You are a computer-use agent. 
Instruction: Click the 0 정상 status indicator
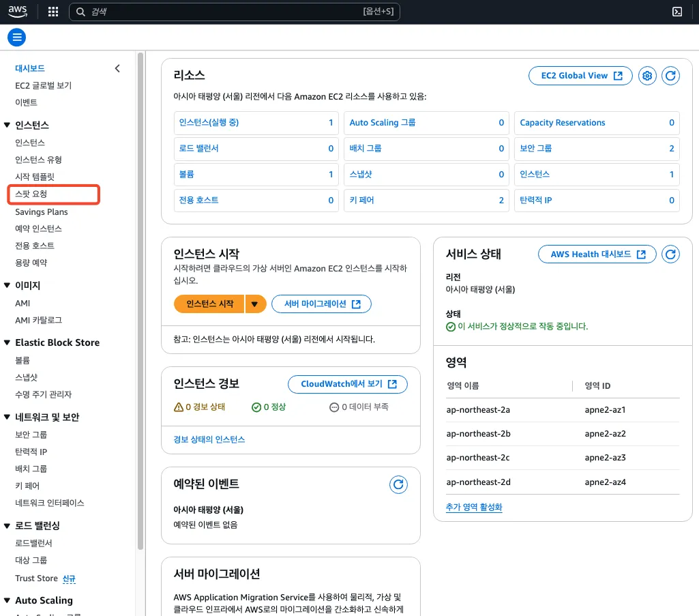(x=269, y=407)
